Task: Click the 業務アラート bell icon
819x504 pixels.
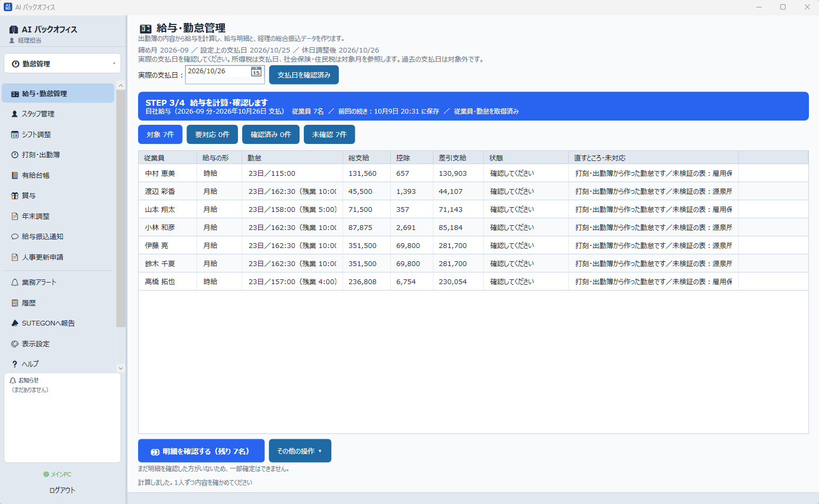Action: click(x=15, y=283)
